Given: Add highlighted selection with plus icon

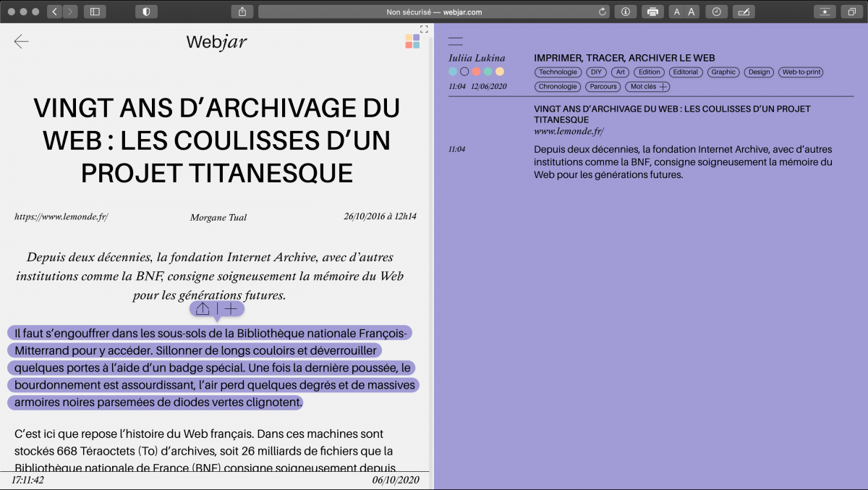Looking at the screenshot, I should pyautogui.click(x=231, y=309).
